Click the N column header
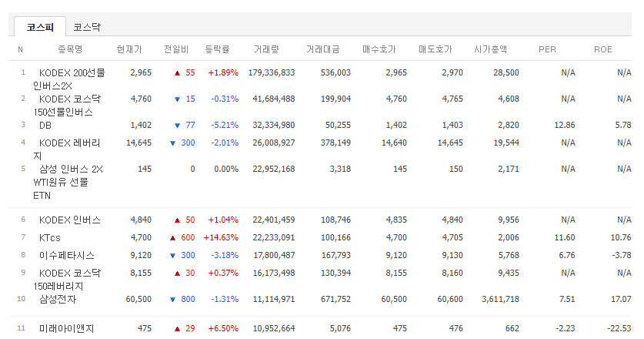The height and width of the screenshot is (339, 644). click(20, 49)
